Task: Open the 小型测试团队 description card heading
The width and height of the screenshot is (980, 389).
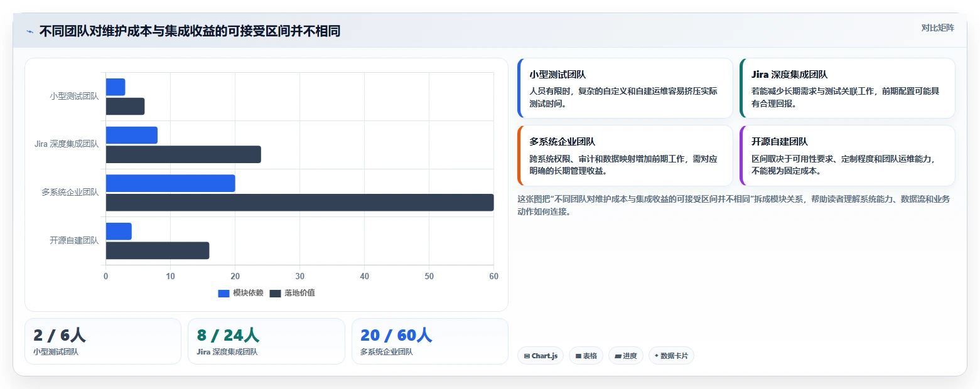Action: [x=557, y=75]
